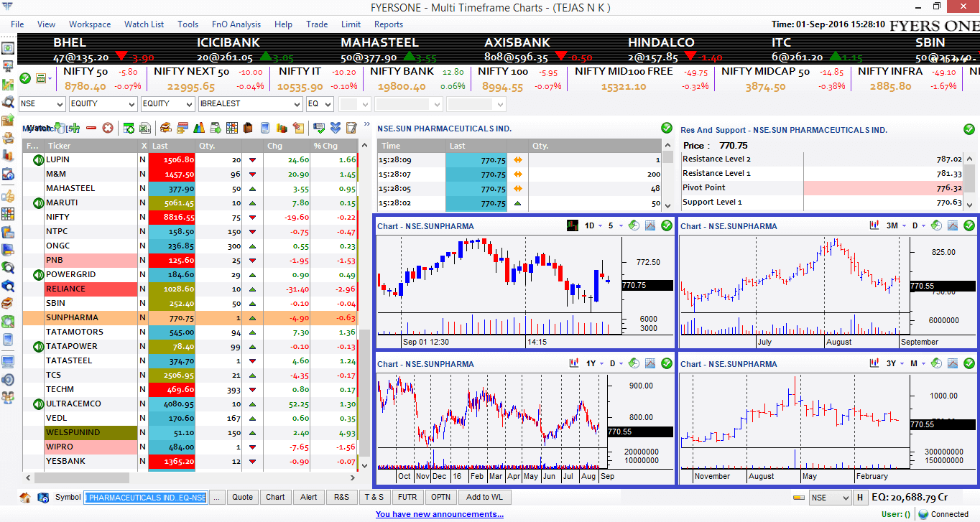
Task: Toggle green check on 1Y chart panel
Action: [667, 363]
